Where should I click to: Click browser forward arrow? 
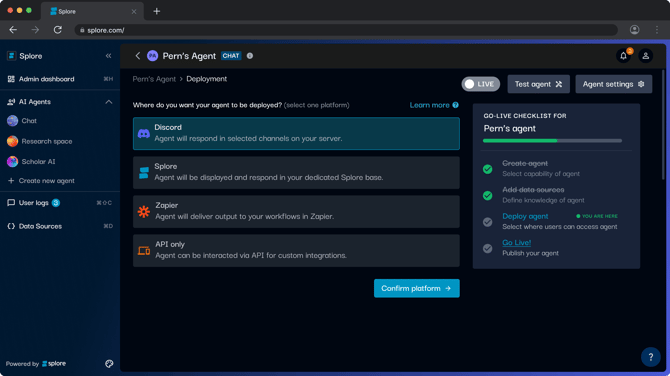pyautogui.click(x=35, y=30)
